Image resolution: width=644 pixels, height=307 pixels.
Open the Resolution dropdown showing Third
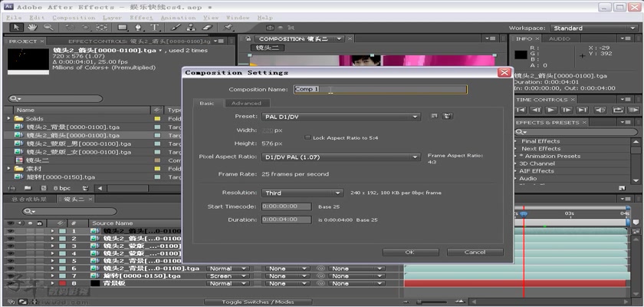tap(302, 193)
